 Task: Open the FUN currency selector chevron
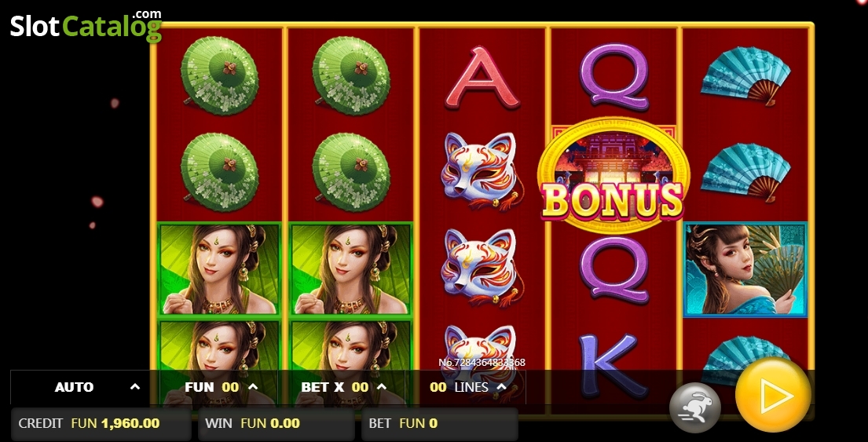point(253,387)
